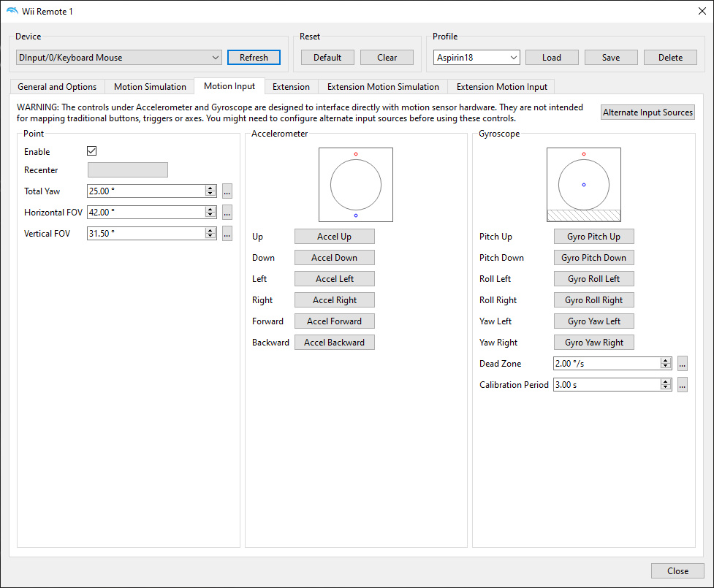Click the Accel Down mapping button

click(x=334, y=258)
